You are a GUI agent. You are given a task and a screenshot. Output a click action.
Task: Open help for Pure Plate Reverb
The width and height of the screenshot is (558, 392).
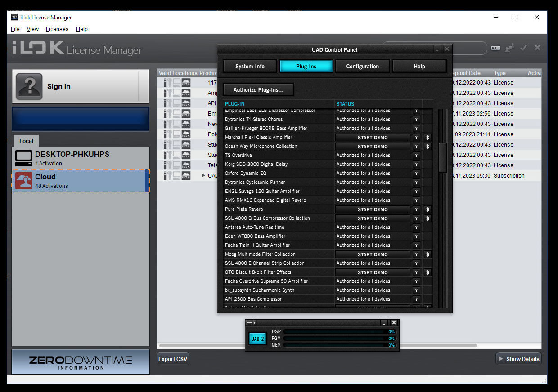point(416,209)
